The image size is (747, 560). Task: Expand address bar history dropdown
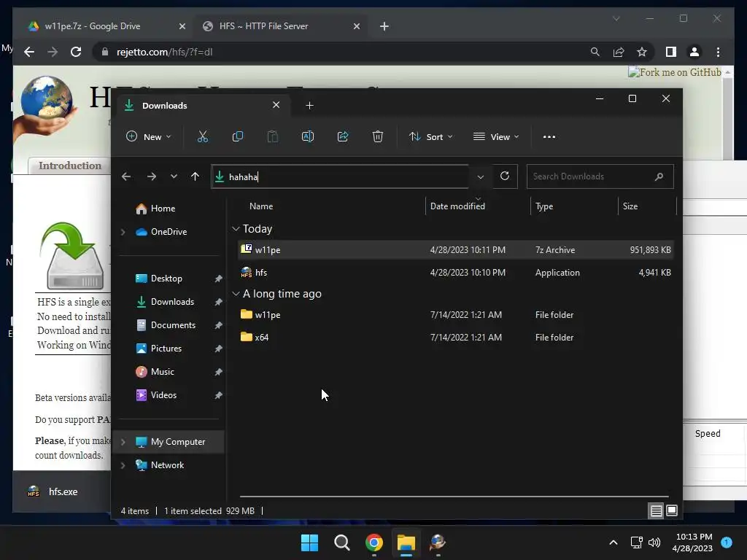coord(480,176)
